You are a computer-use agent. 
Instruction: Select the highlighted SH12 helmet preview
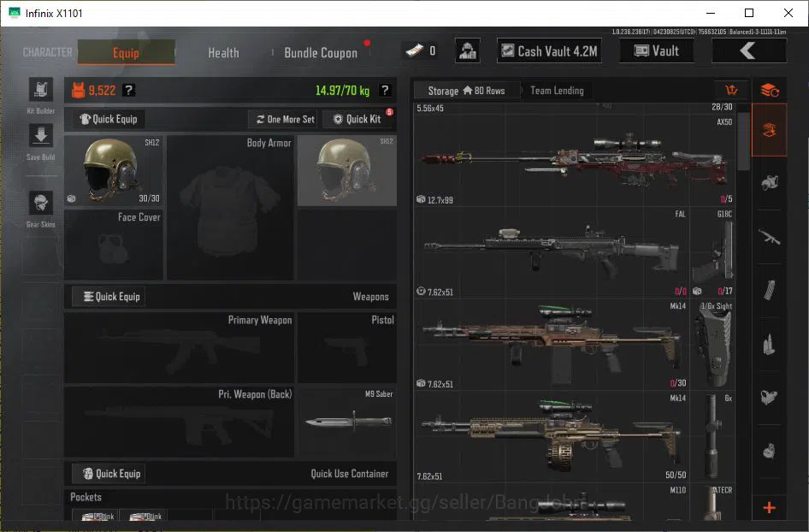[x=347, y=171]
